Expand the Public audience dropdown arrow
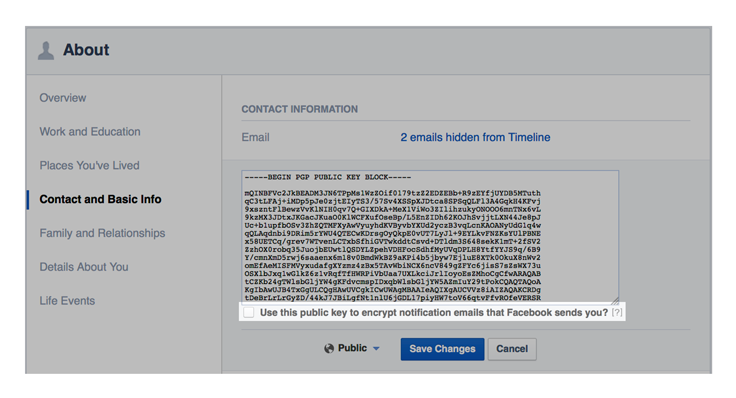Screen dimensions: 736x398 376,348
